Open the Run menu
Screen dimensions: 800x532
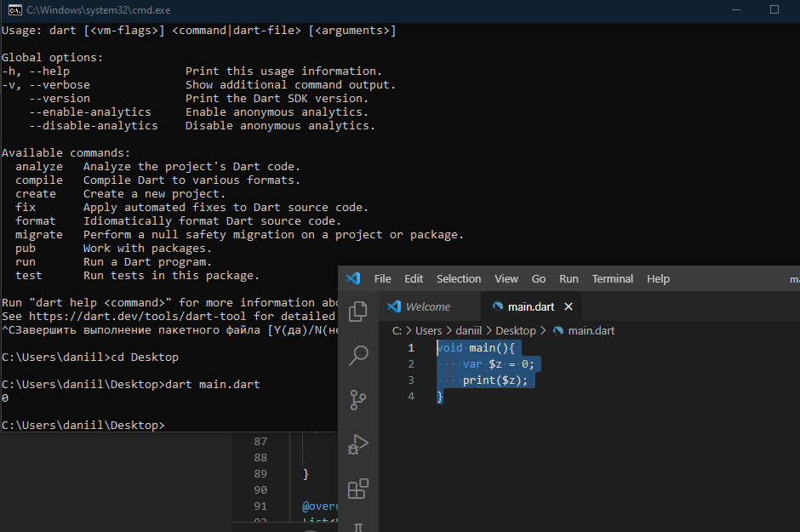569,279
